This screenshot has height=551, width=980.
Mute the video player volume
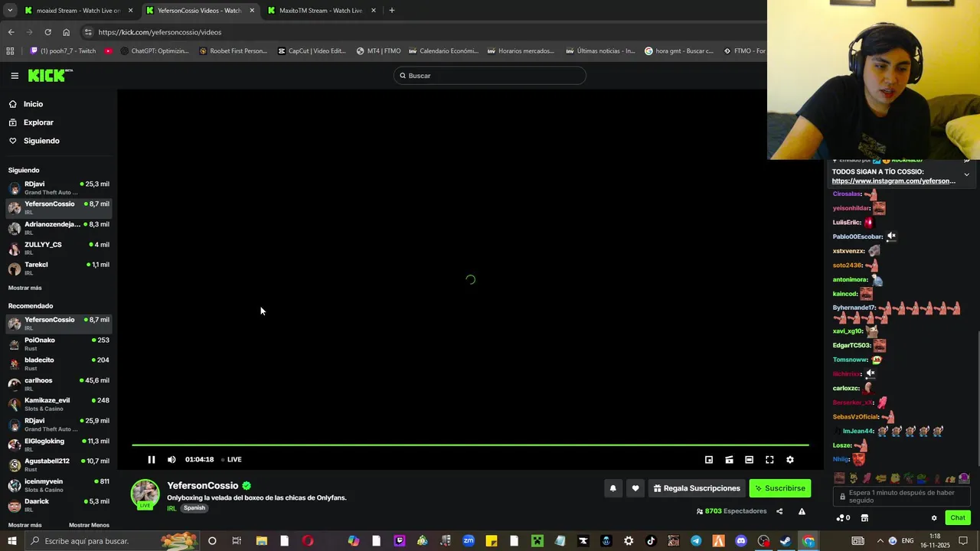point(171,459)
